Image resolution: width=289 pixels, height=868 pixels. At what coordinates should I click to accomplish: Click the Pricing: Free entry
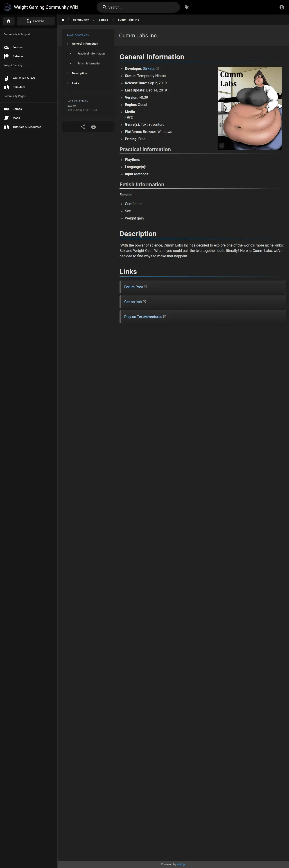pyautogui.click(x=135, y=139)
